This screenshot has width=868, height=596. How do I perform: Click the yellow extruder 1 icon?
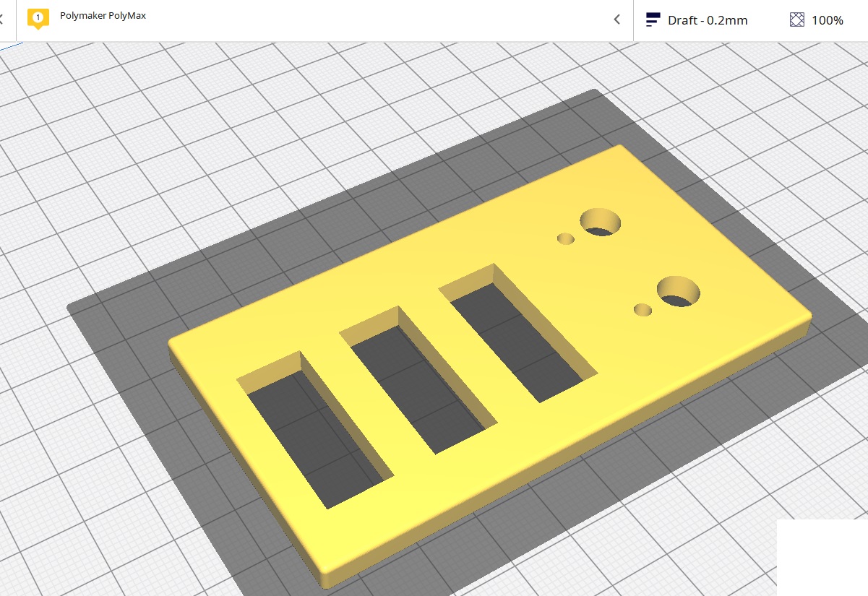(38, 18)
